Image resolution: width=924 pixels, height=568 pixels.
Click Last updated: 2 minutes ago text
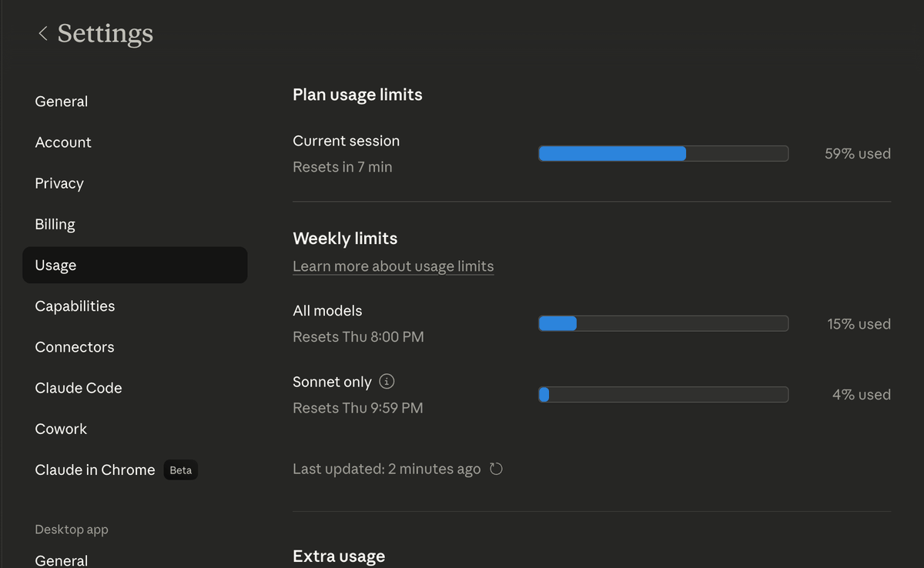coord(387,469)
